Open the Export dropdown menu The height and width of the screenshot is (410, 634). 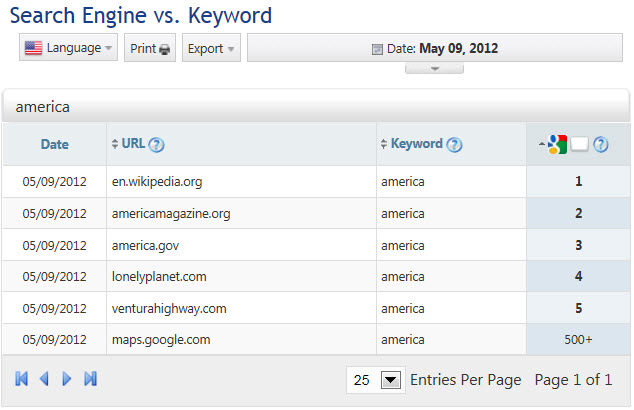[x=211, y=48]
